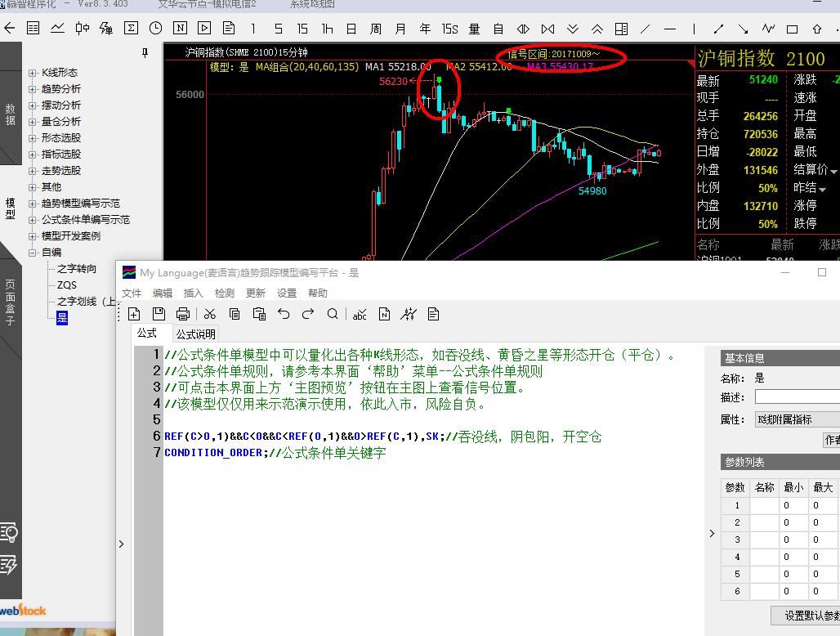Select the wave line drawing tool
Image resolution: width=840 pixels, height=636 pixels.
(x=768, y=29)
